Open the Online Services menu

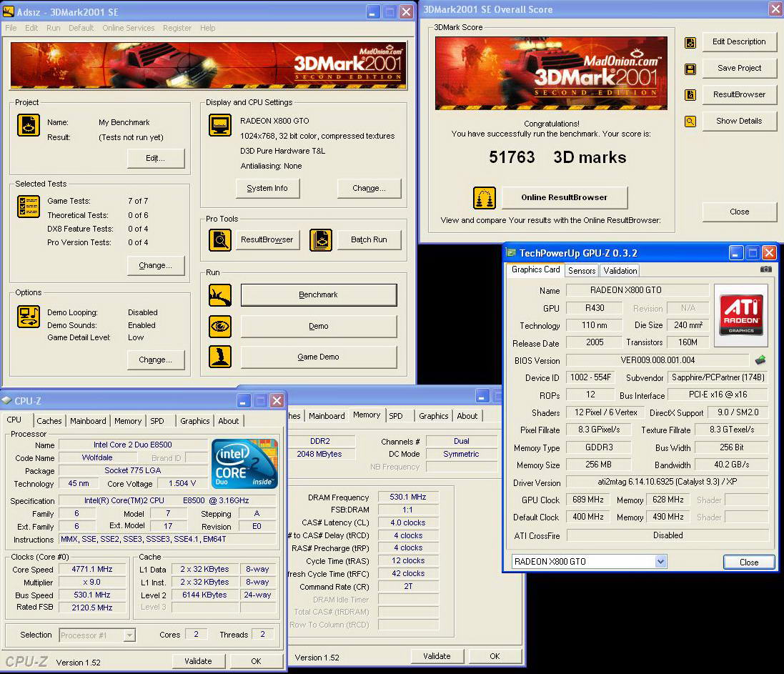click(129, 28)
